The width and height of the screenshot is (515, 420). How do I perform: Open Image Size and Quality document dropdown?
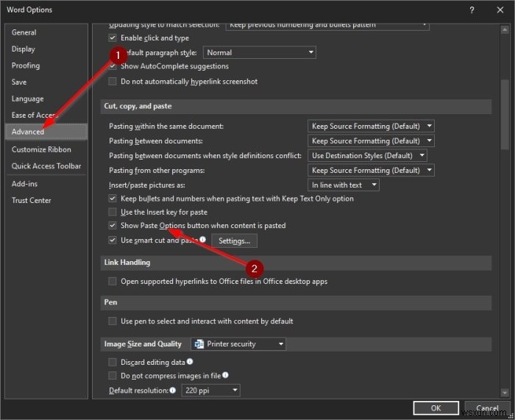pos(238,344)
